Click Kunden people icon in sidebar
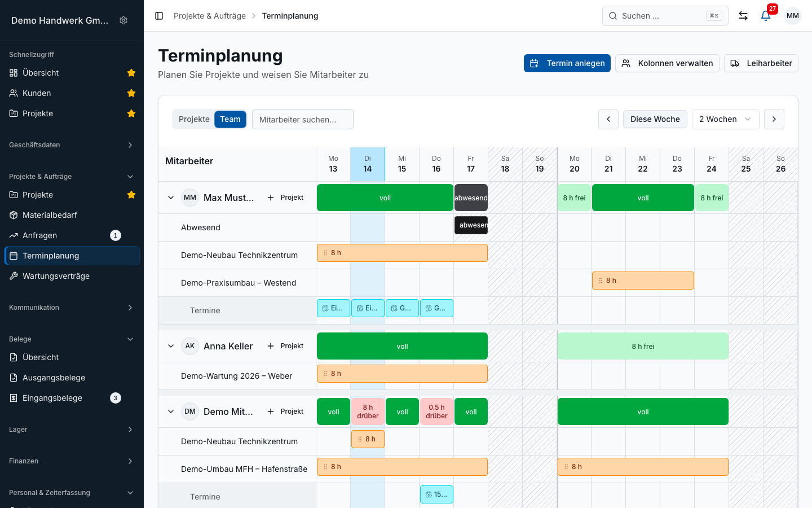The image size is (812, 508). [x=14, y=93]
